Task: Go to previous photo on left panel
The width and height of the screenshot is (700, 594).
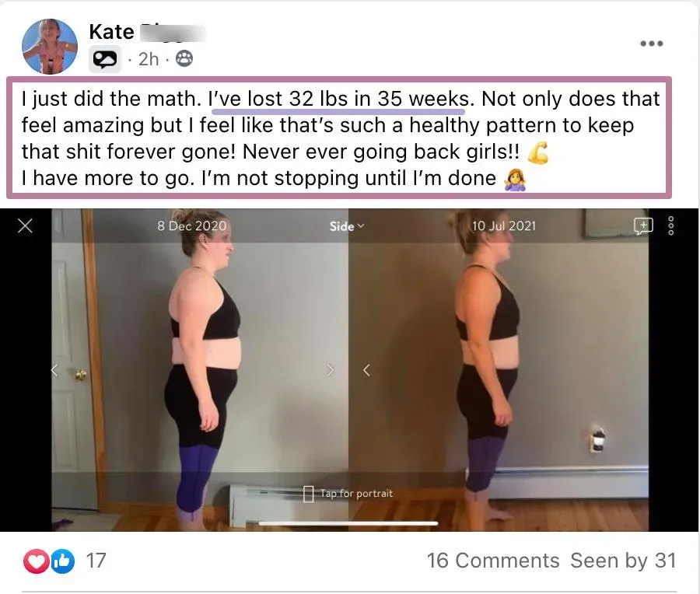Action: click(54, 370)
